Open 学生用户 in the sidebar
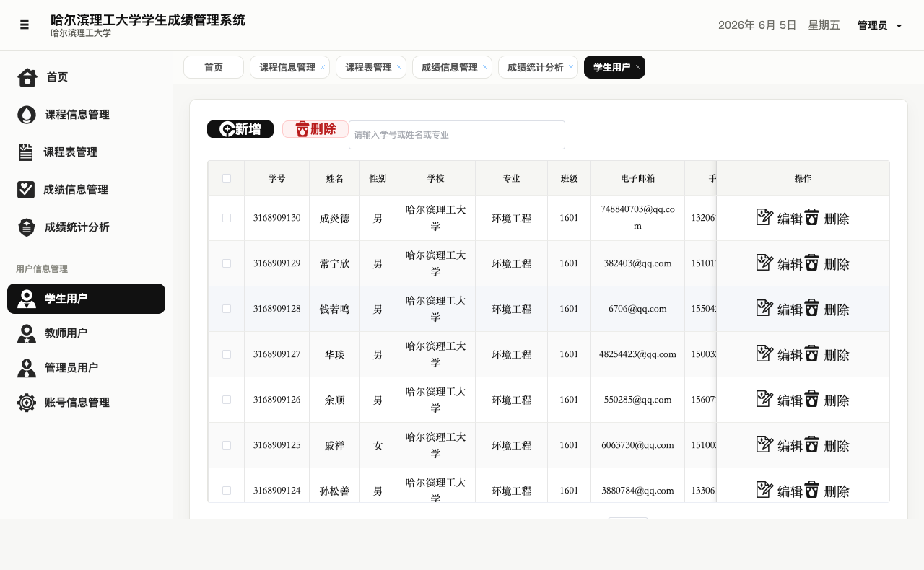 click(x=86, y=299)
